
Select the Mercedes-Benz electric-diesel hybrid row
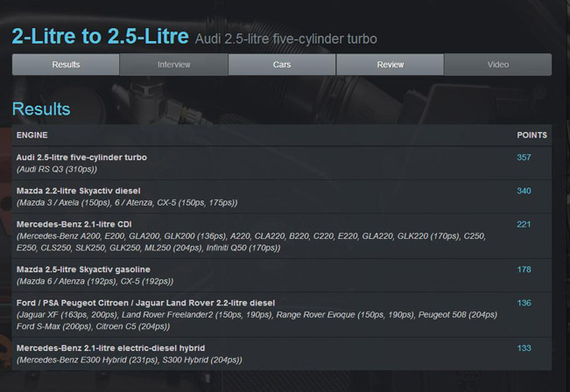point(282,353)
